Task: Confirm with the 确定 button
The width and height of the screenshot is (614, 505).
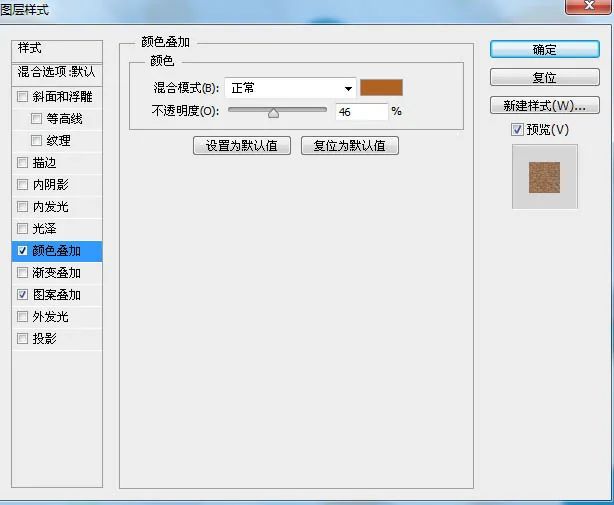Action: 544,49
